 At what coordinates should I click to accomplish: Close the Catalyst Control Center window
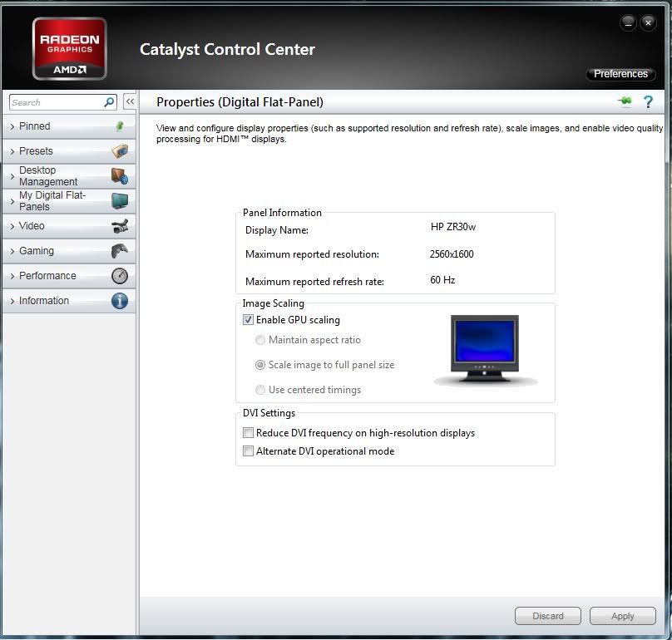pyautogui.click(x=648, y=22)
